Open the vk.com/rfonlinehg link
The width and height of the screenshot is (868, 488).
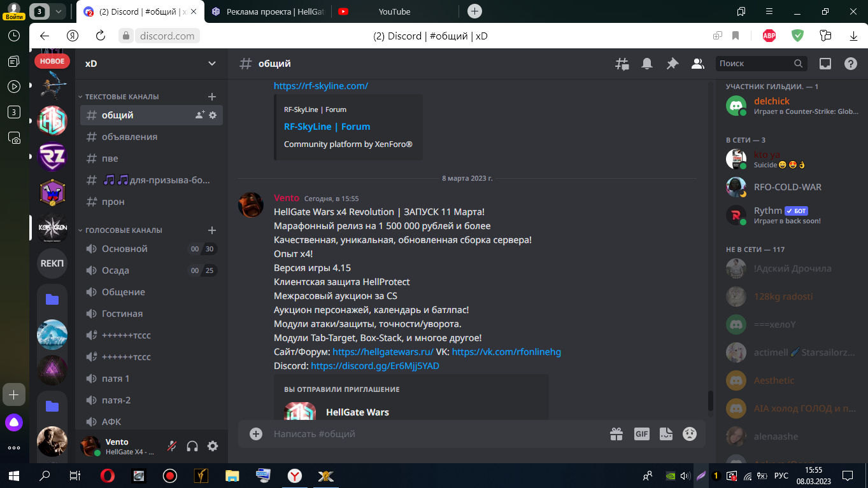click(x=506, y=352)
